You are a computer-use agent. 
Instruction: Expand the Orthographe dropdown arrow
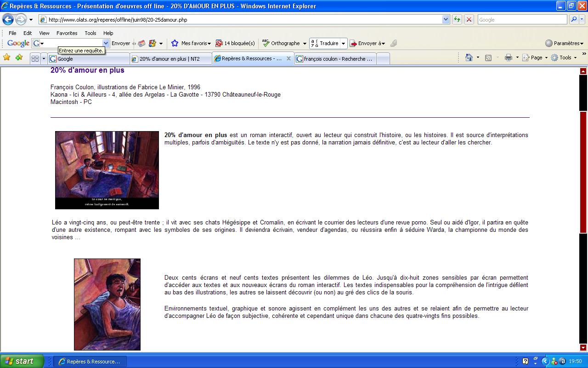coord(305,44)
